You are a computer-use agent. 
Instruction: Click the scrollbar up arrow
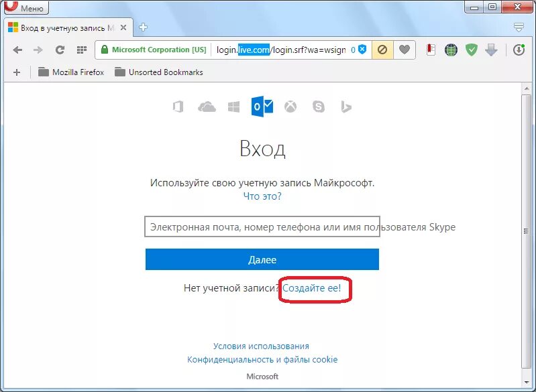527,88
